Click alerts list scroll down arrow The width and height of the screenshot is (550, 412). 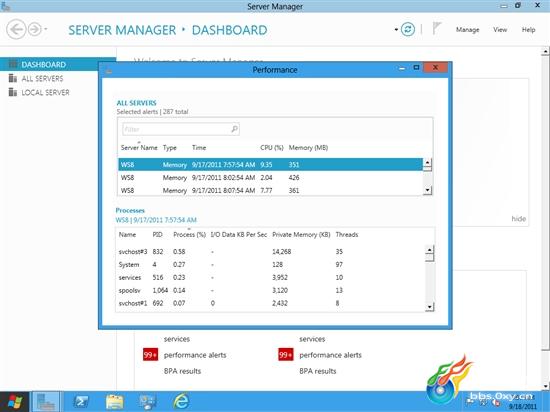(427, 190)
